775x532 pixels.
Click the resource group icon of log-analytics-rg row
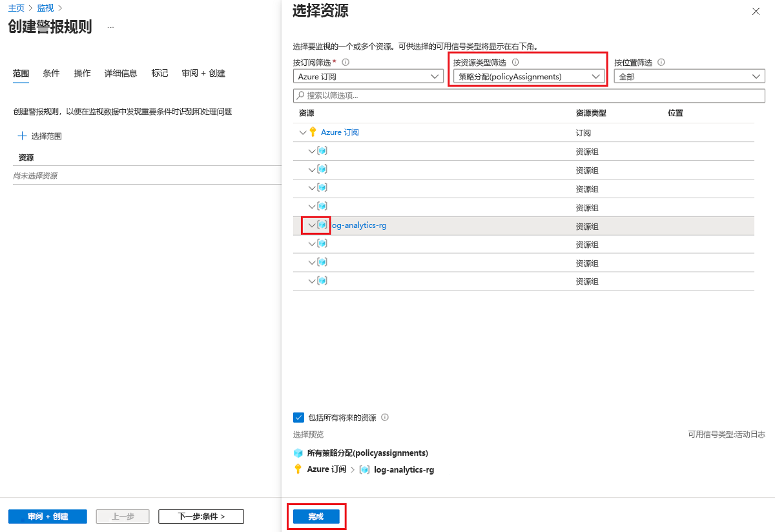coord(322,225)
